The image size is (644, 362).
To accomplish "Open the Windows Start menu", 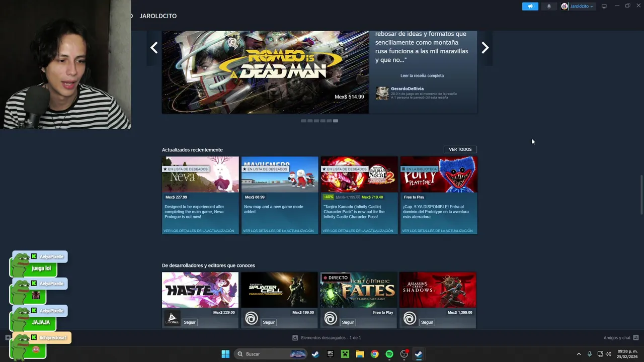I will [x=225, y=354].
